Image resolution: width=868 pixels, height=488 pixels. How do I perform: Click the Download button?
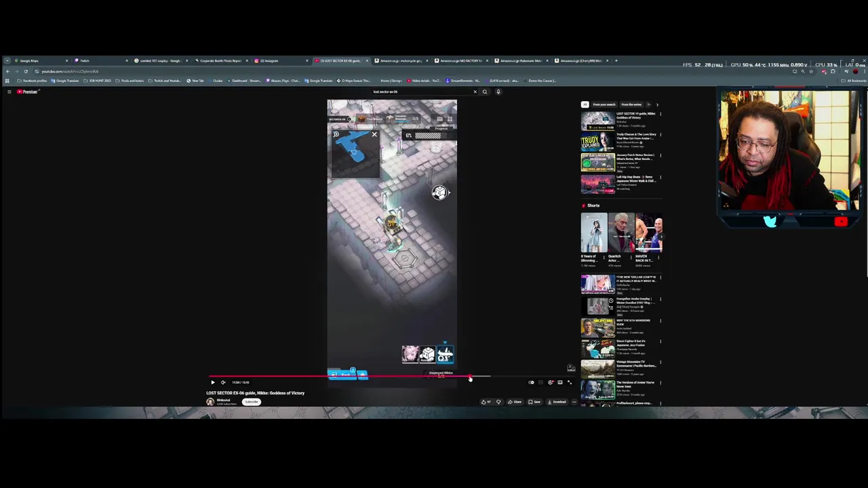(x=556, y=402)
